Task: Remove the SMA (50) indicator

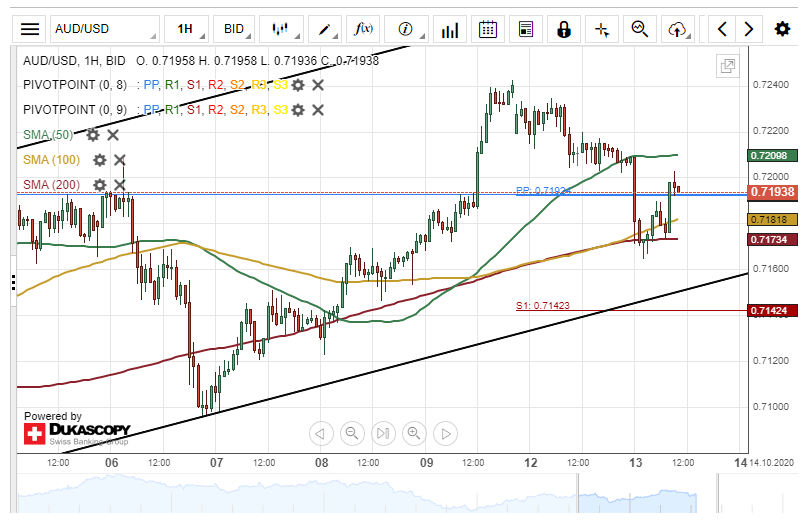Action: click(113, 135)
